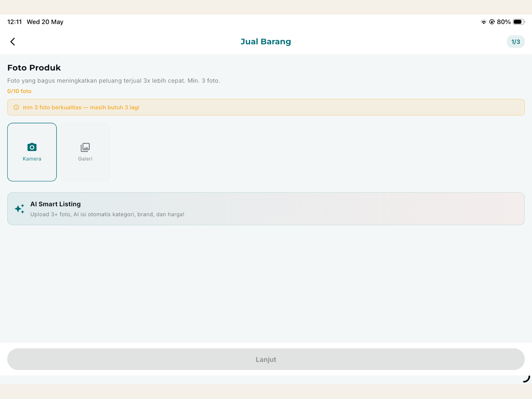Viewport: 532px width, 399px height.
Task: Tap the Galeri label text
Action: [85, 159]
